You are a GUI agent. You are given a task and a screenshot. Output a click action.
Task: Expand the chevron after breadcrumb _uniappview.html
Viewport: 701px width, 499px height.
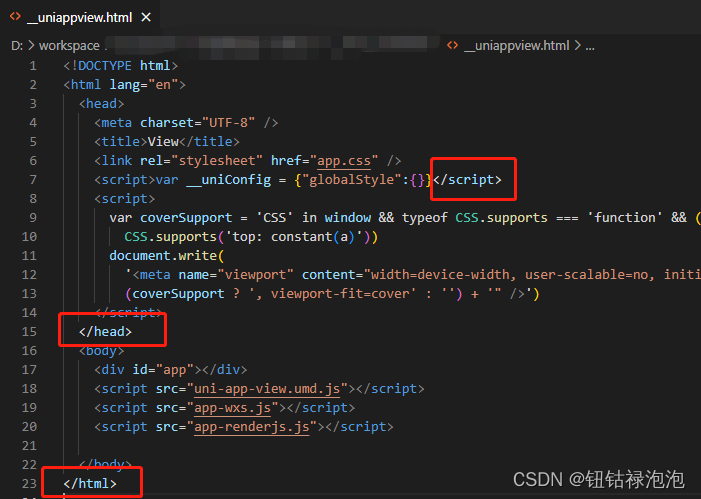[577, 46]
